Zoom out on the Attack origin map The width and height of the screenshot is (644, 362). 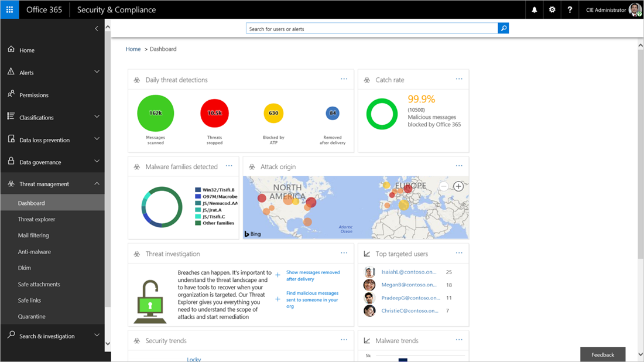444,186
